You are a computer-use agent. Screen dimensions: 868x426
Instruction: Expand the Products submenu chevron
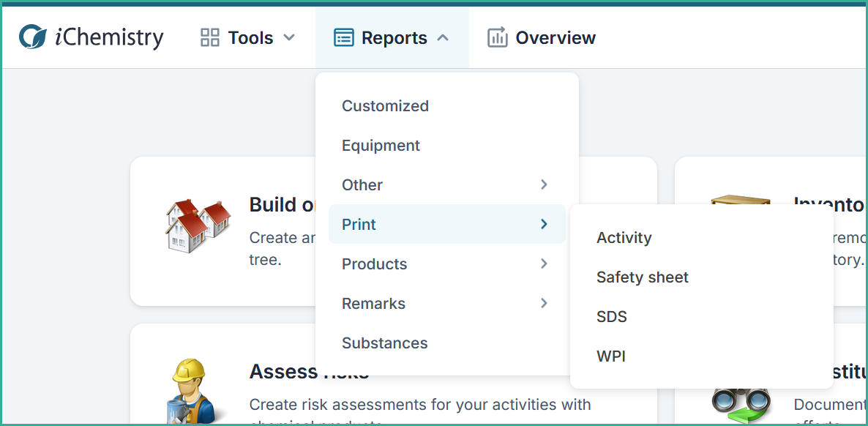point(545,264)
